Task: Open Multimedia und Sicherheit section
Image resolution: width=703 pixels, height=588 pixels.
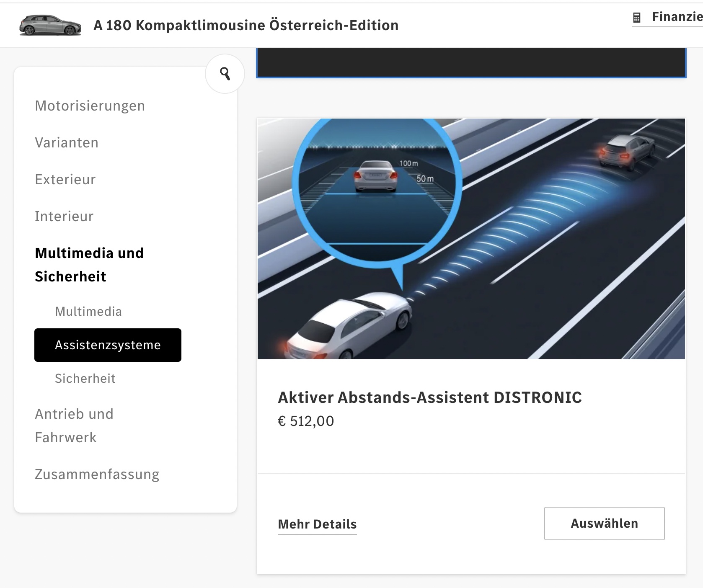Action: [89, 265]
